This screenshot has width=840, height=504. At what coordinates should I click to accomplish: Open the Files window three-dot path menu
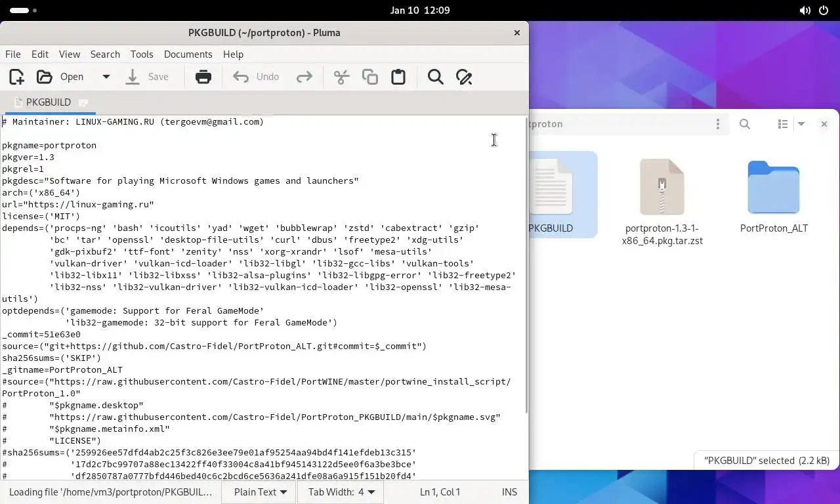tap(717, 124)
